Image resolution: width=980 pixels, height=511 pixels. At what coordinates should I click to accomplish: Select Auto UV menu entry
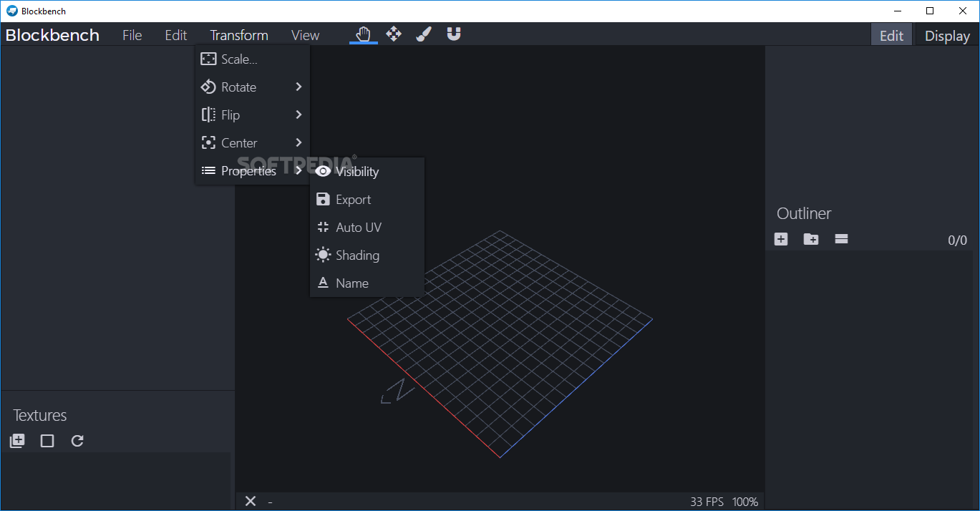(x=367, y=228)
